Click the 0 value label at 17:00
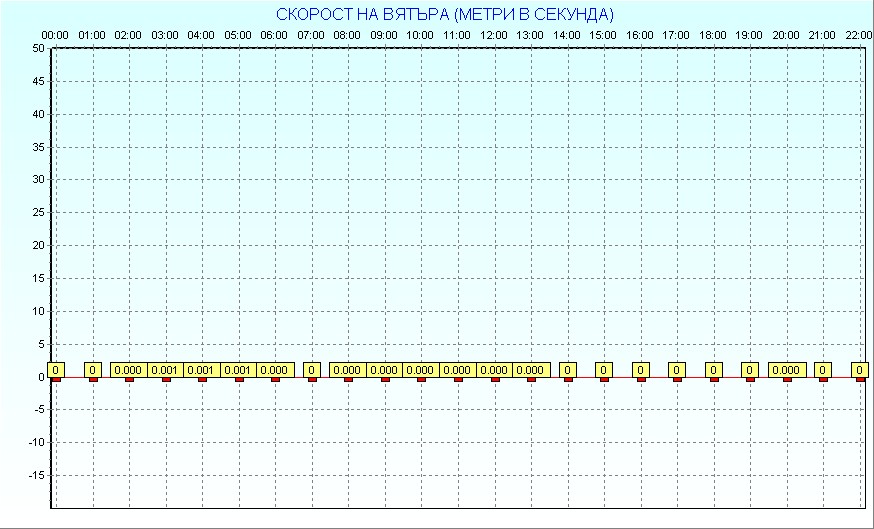 (677, 370)
